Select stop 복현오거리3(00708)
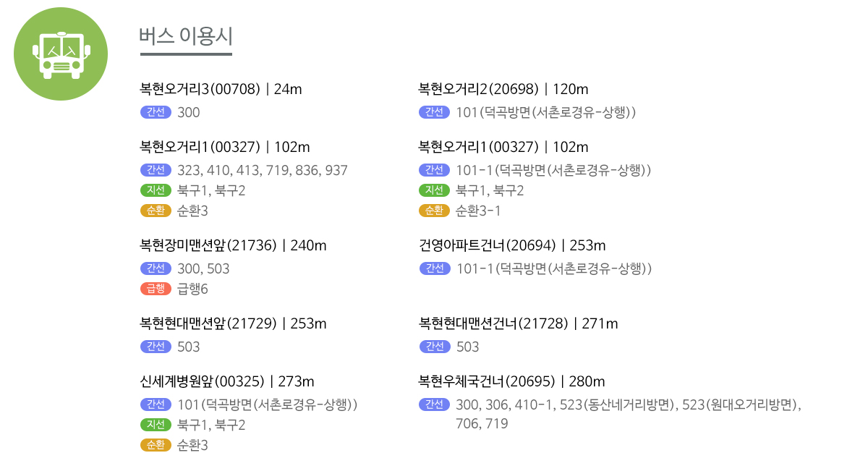 [221, 90]
